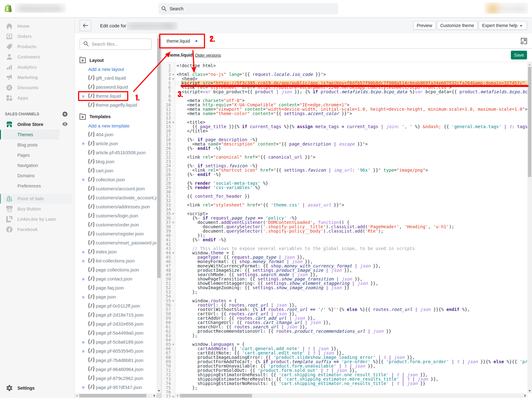Screen dimensions: 532x398
Task: Select the Analytics icon
Action: [10, 67]
